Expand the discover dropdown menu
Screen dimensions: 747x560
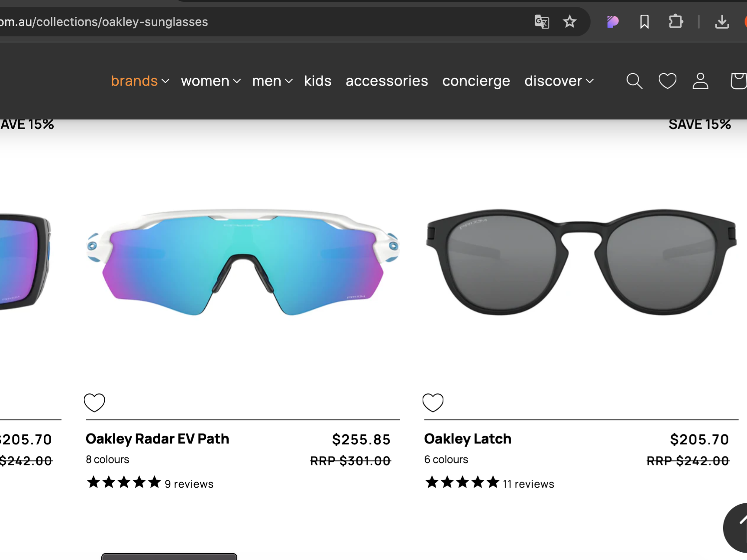(x=559, y=81)
